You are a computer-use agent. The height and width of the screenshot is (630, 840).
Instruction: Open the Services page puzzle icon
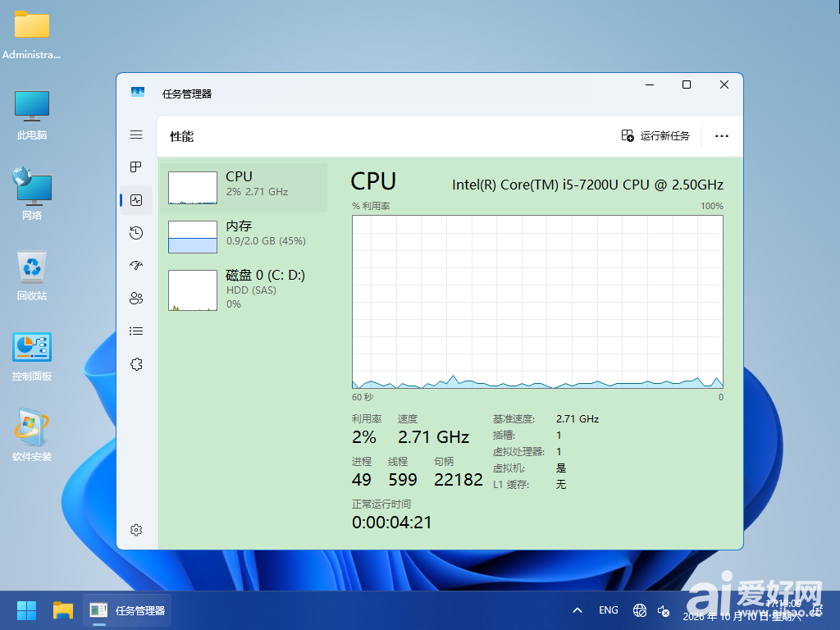click(136, 364)
